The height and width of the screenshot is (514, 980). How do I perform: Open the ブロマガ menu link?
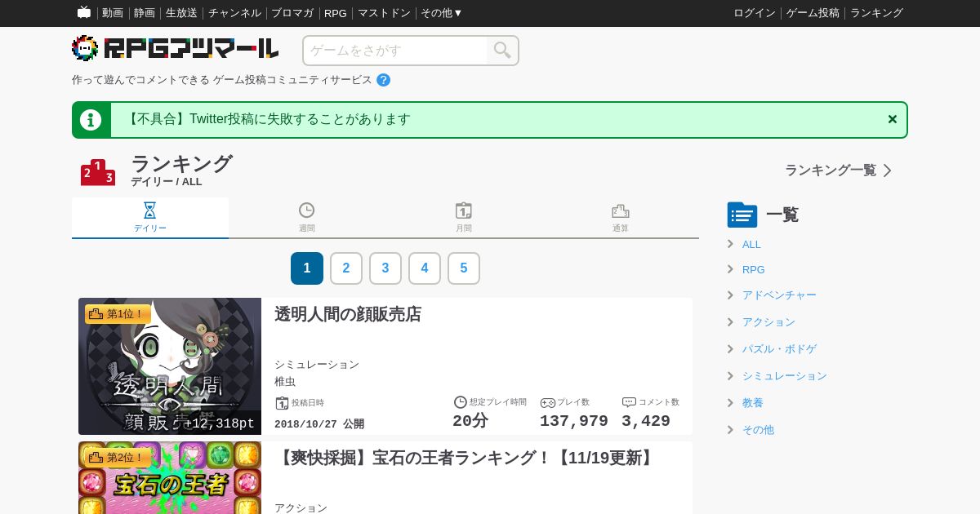pos(292,13)
